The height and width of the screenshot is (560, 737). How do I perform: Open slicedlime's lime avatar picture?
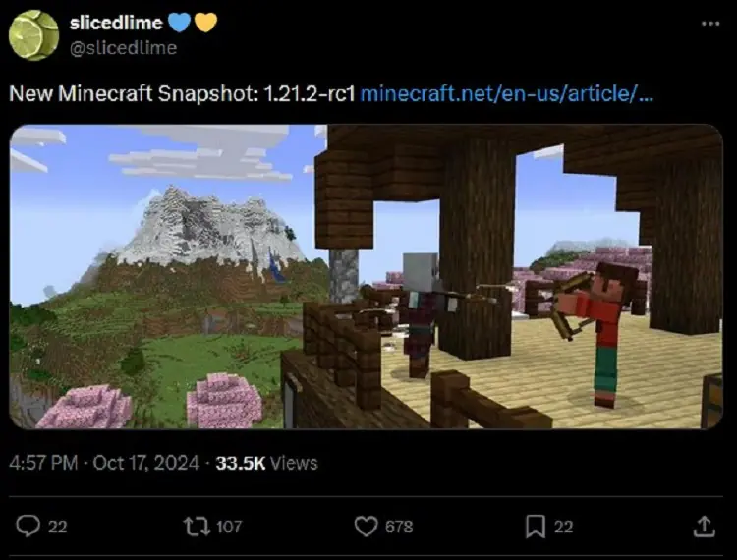coord(33,35)
